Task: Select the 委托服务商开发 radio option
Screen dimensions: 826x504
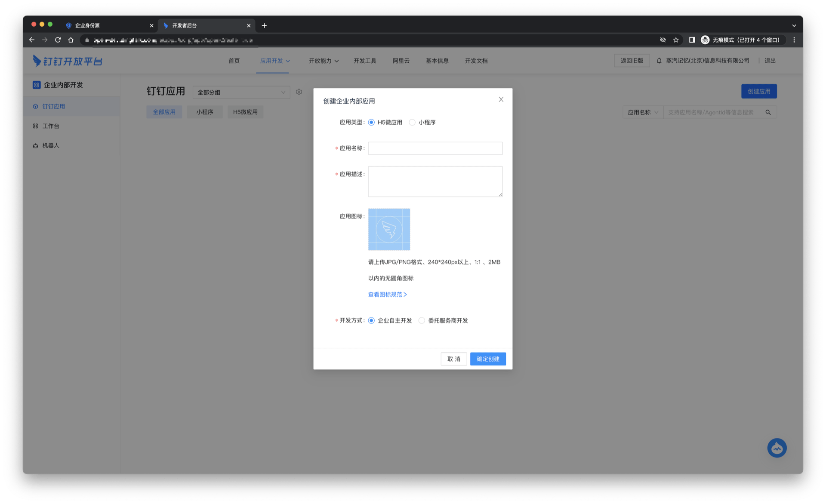Action: coord(422,320)
